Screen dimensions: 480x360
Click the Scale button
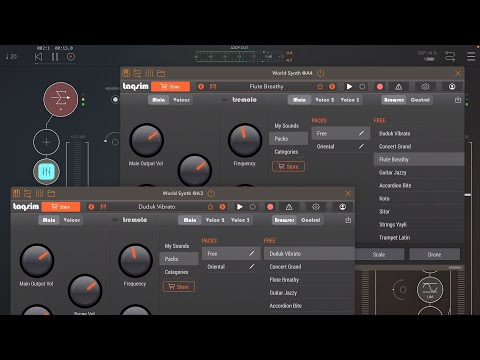click(379, 254)
